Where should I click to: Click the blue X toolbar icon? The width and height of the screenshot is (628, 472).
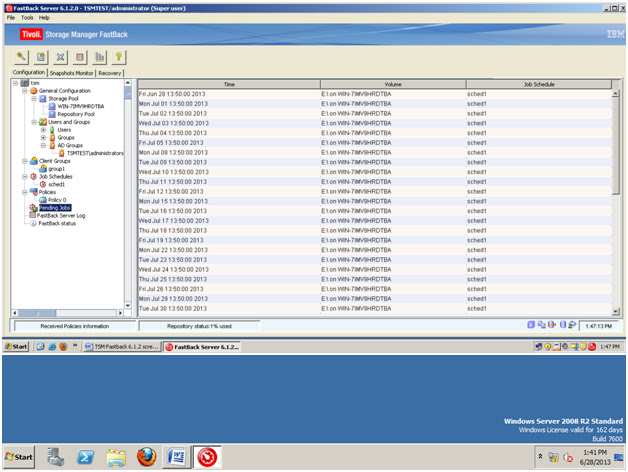pos(60,57)
